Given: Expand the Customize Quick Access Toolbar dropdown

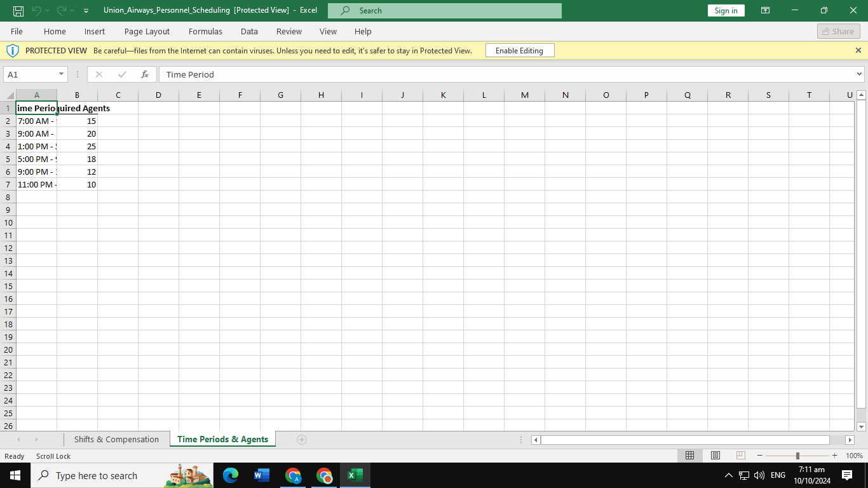Looking at the screenshot, I should pos(85,10).
